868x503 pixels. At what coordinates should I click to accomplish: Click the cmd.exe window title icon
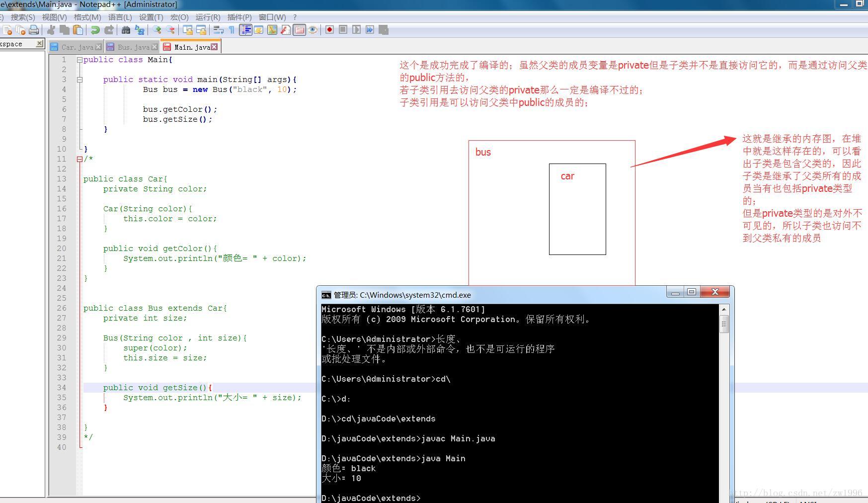[x=326, y=295]
